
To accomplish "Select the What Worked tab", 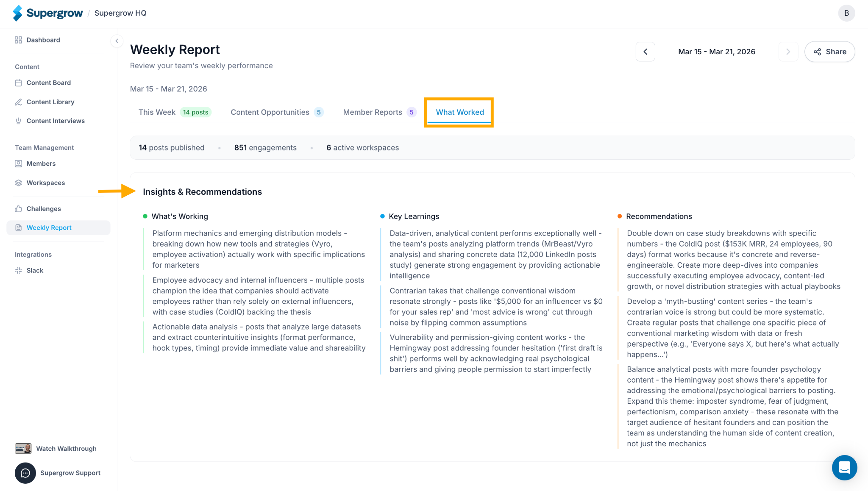I will coord(459,112).
